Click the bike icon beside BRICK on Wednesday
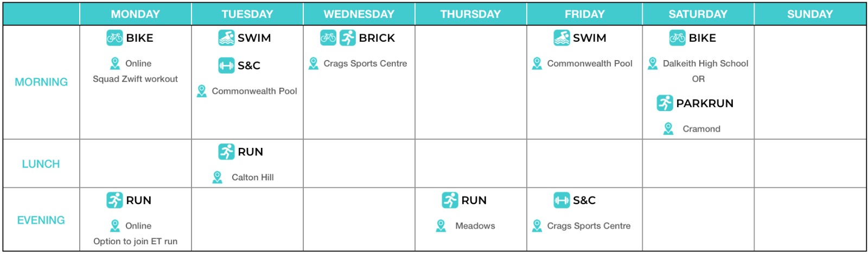Screen dimensions: 868x254 (x=328, y=38)
